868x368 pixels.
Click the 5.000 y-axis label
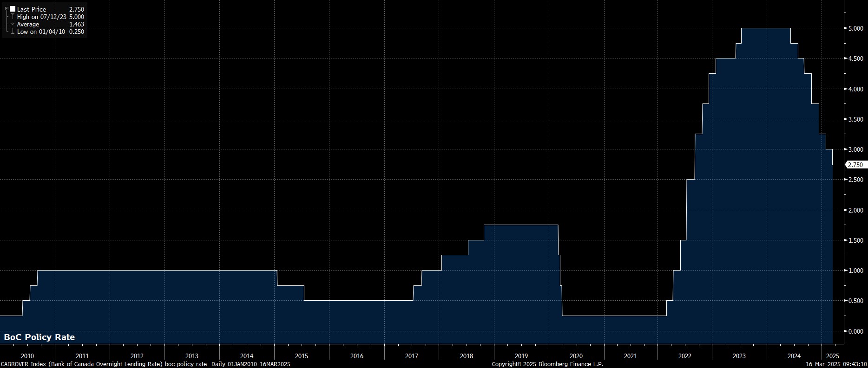tap(855, 28)
